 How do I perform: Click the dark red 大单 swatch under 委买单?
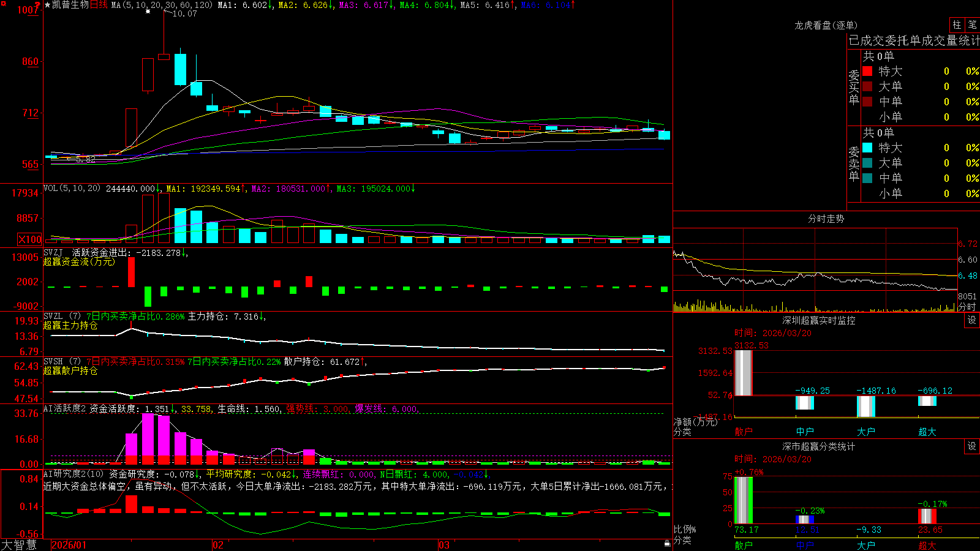click(x=867, y=86)
